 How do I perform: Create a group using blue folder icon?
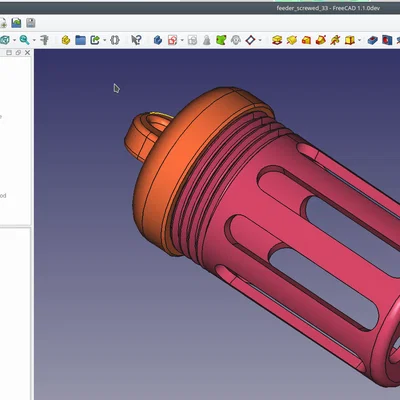80,40
